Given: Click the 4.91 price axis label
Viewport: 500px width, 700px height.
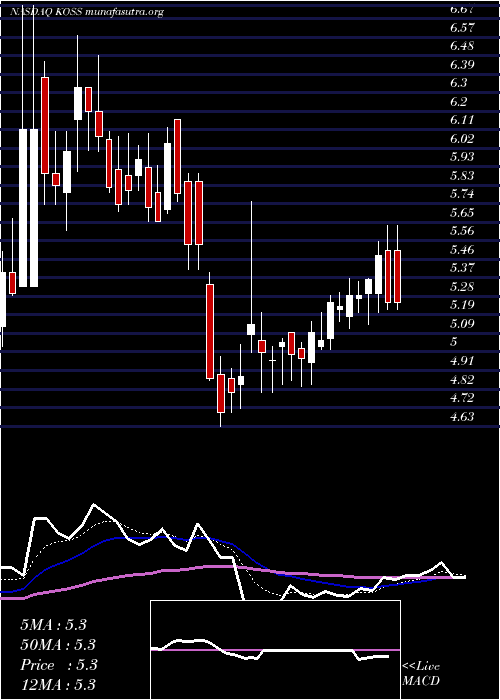Looking at the screenshot, I should (462, 361).
